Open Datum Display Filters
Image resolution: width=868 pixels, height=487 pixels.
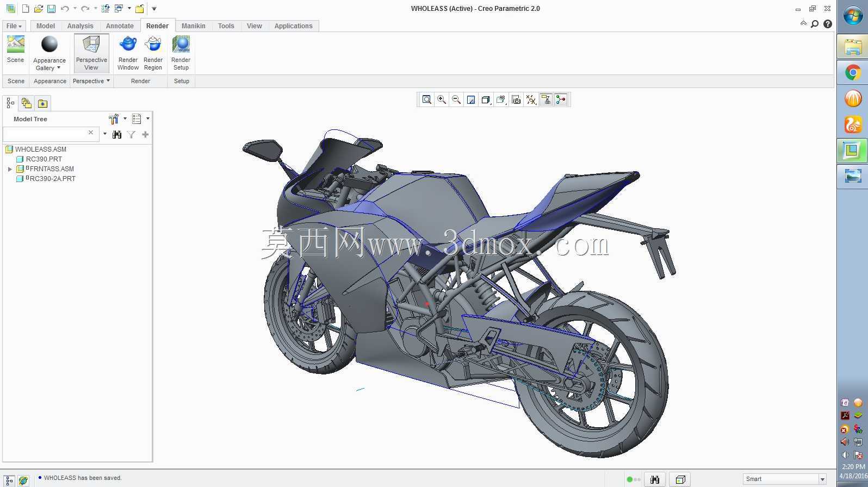click(x=531, y=99)
